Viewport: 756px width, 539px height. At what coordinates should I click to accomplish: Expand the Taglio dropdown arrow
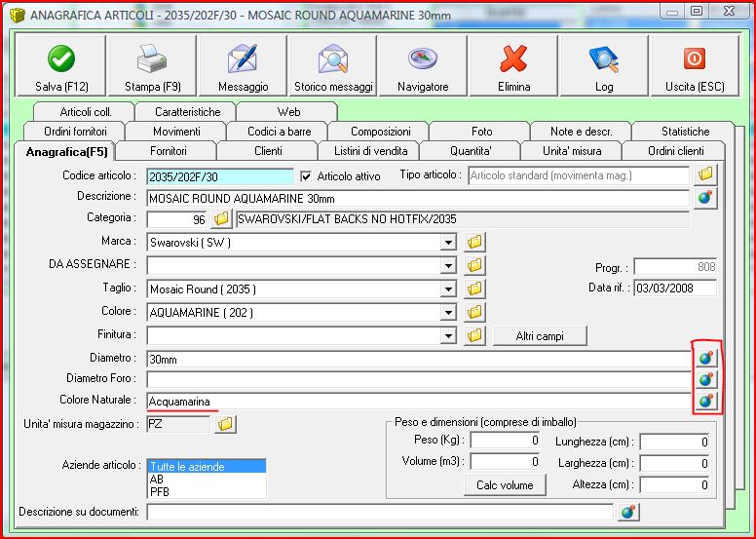448,289
